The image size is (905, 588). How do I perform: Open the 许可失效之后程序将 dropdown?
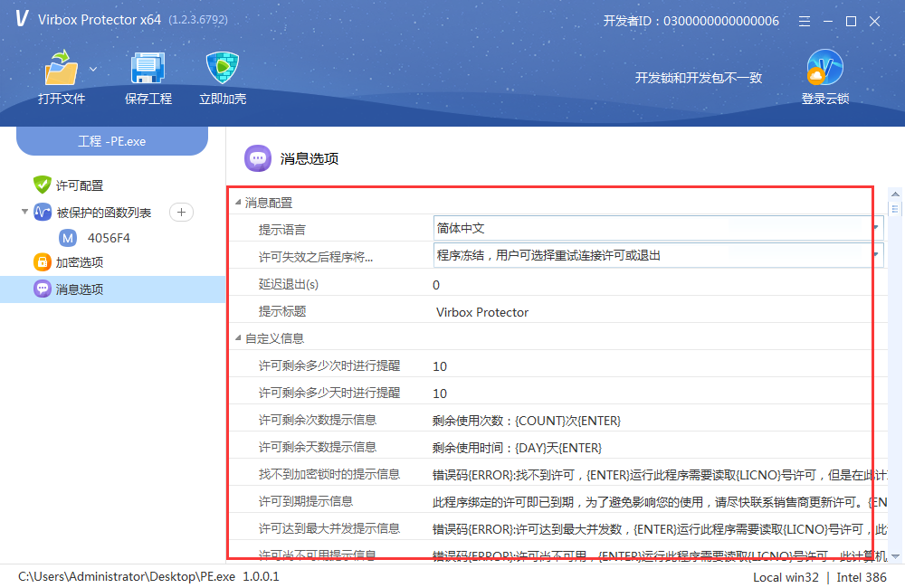tap(658, 255)
